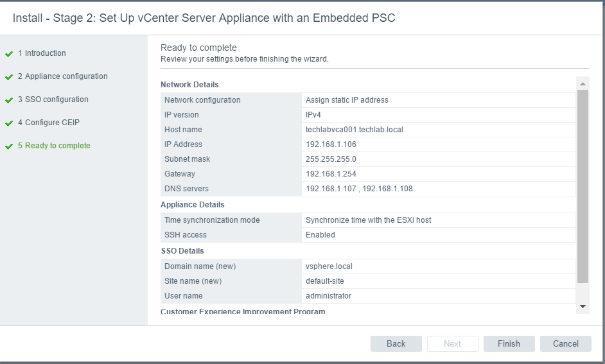Screen dimensions: 605x364
Task: Open step 4 Configure CEIP
Action: [49, 123]
